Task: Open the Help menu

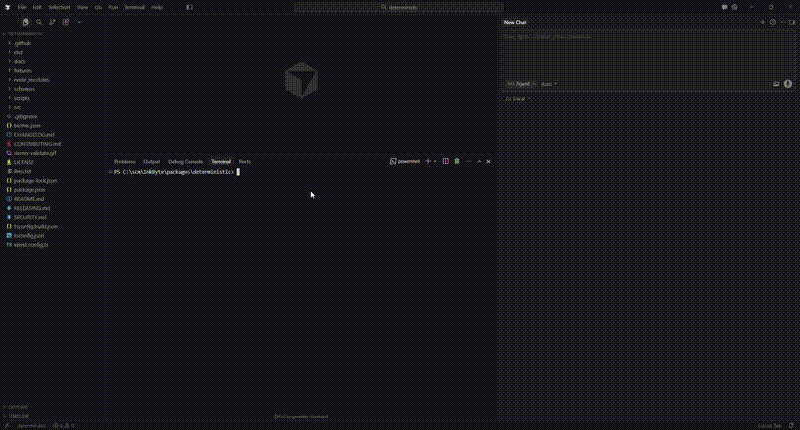Action: (157, 7)
